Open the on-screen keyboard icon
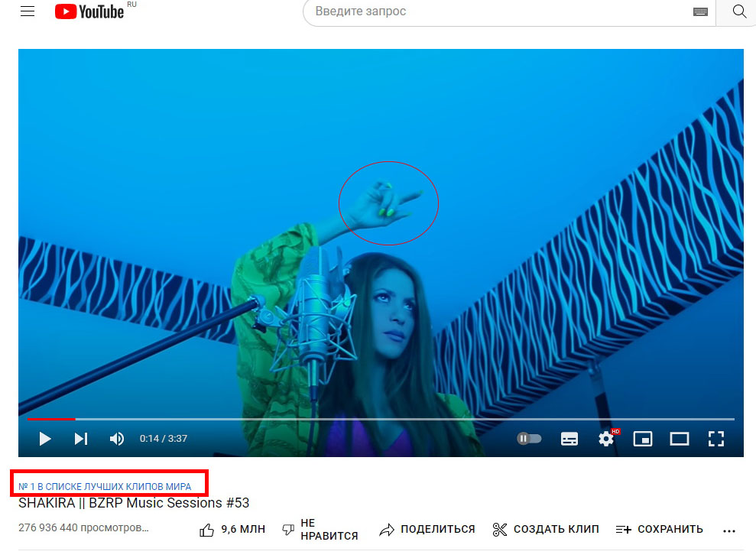 point(700,11)
